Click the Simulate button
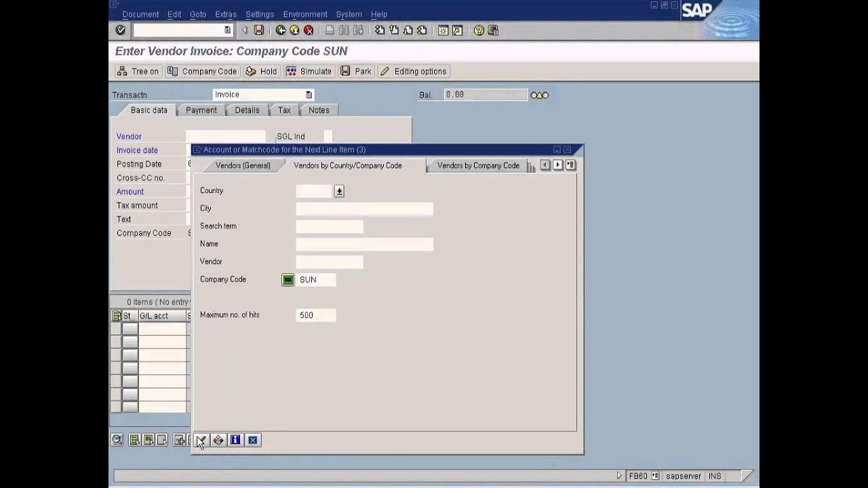This screenshot has width=868, height=488. point(309,71)
